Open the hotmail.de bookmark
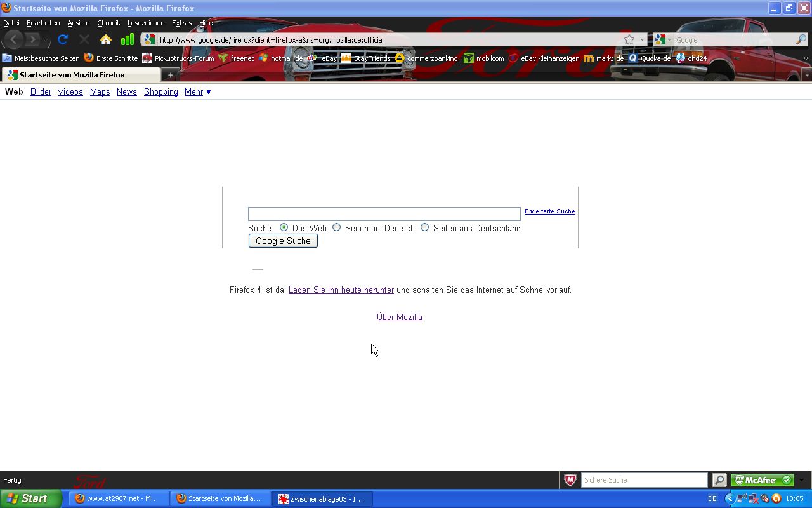Viewport: 812px width, 508px height. [x=280, y=58]
